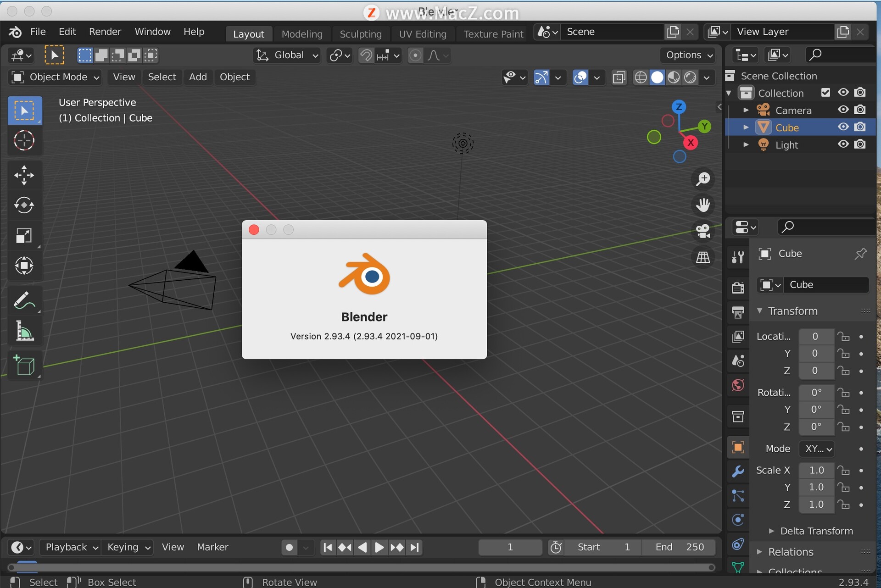Toggle auto keying record button
The width and height of the screenshot is (881, 588).
[289, 547]
